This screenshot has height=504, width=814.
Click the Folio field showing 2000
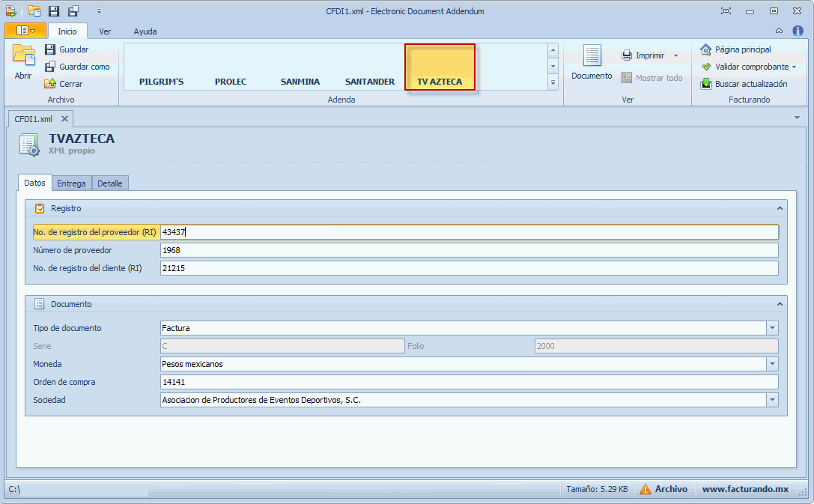tap(657, 346)
